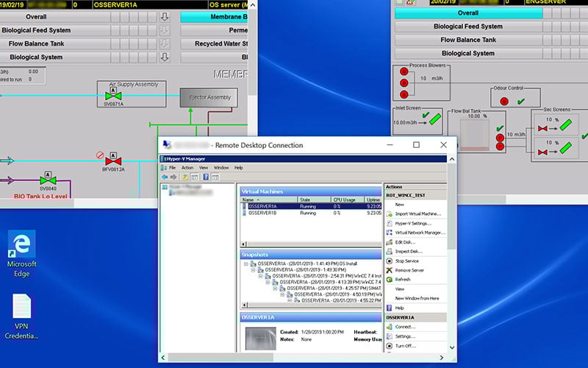Click the Odour Control green checkmark
Screen dimensions: 588x368
click(x=521, y=102)
